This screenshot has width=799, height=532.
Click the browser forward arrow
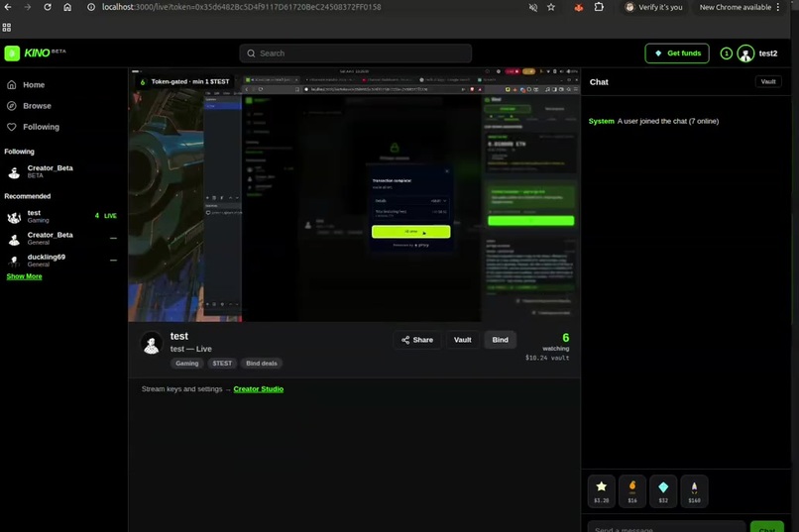[x=28, y=7]
